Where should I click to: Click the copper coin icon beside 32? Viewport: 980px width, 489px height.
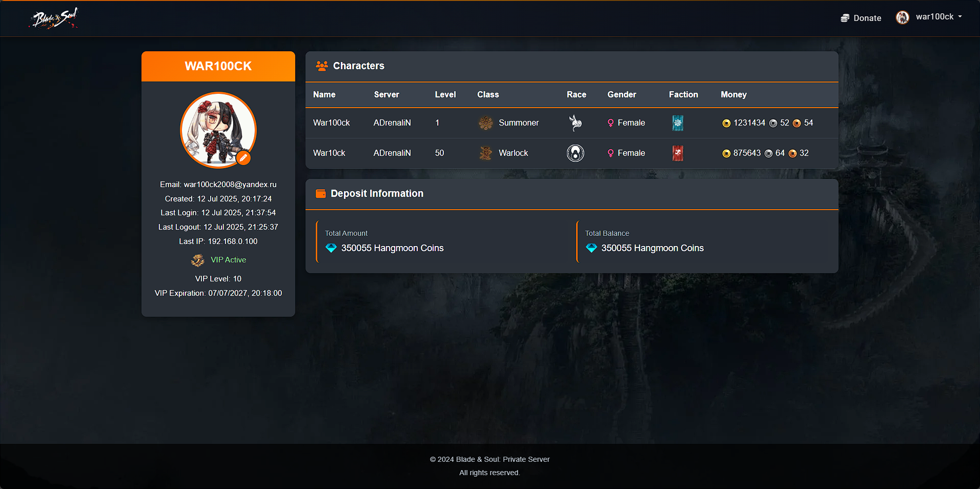tap(792, 154)
